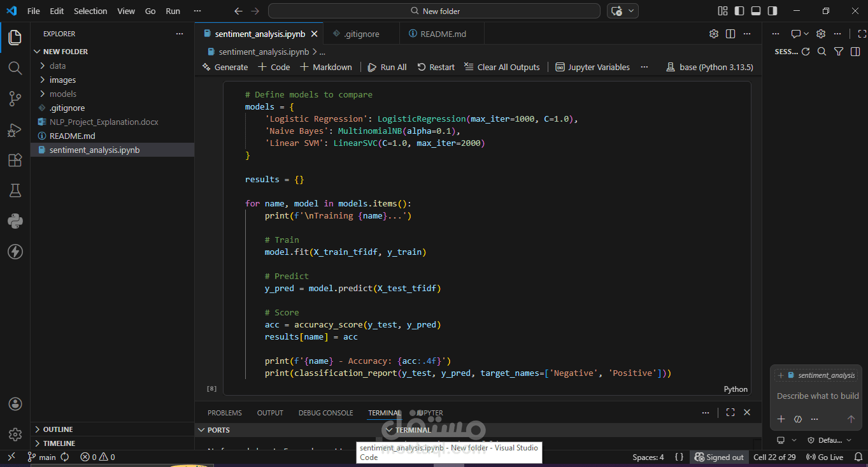Open notifications bell in status bar
The height and width of the screenshot is (467, 868).
(x=857, y=457)
